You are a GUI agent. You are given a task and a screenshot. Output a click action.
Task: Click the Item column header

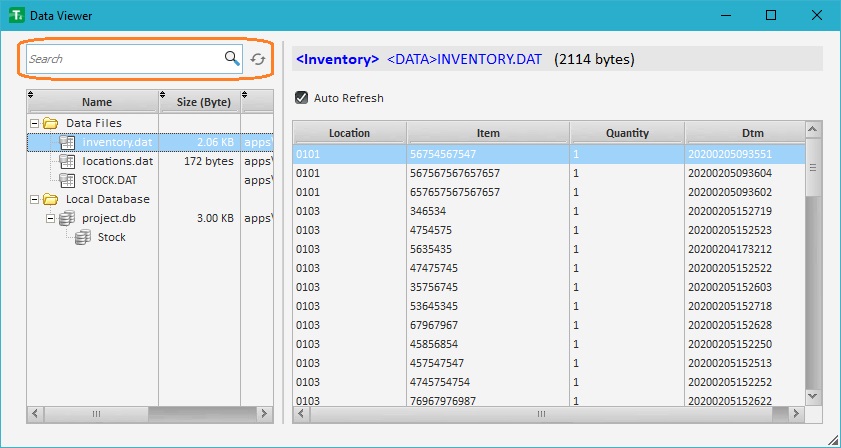487,133
